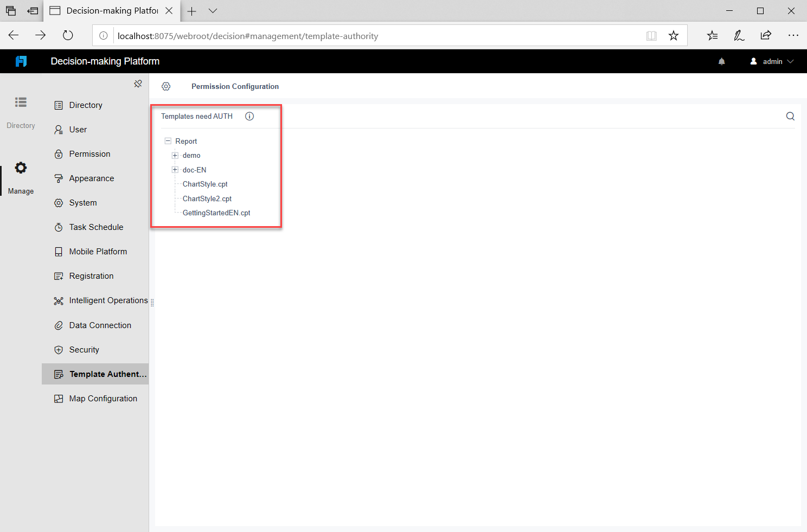
Task: Click the admin user avatar icon
Action: click(753, 61)
